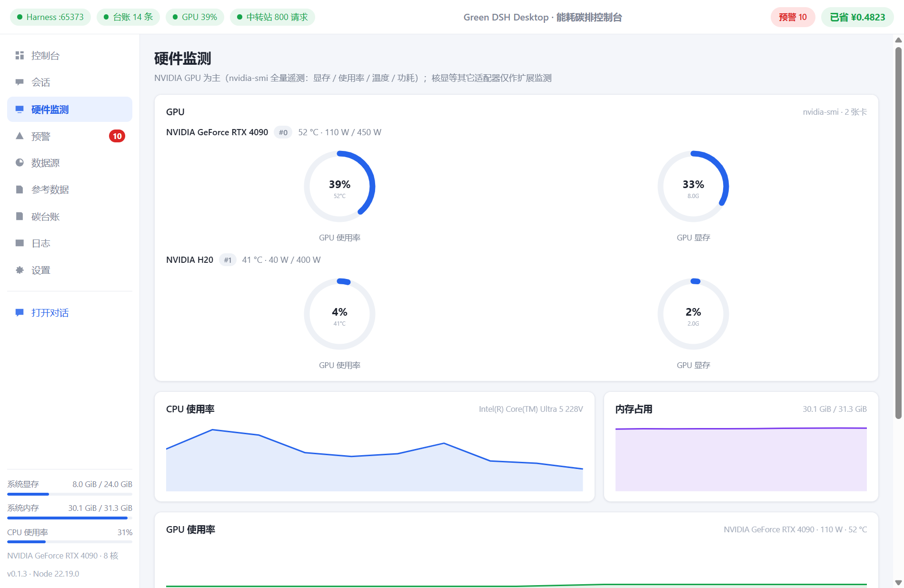The image size is (904, 588).
Task: Click the H20 GPU 显存 2% gauge
Action: [x=693, y=314]
